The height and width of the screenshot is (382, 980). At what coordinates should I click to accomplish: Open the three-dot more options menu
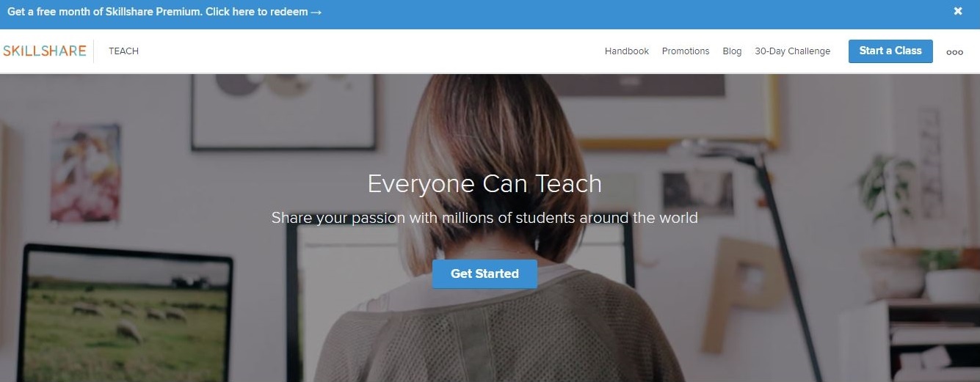(954, 52)
